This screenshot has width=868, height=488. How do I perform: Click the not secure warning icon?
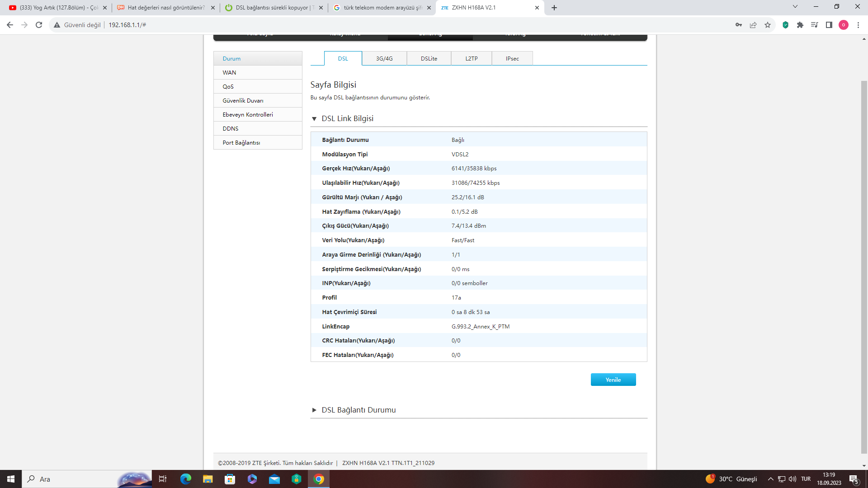tap(57, 25)
